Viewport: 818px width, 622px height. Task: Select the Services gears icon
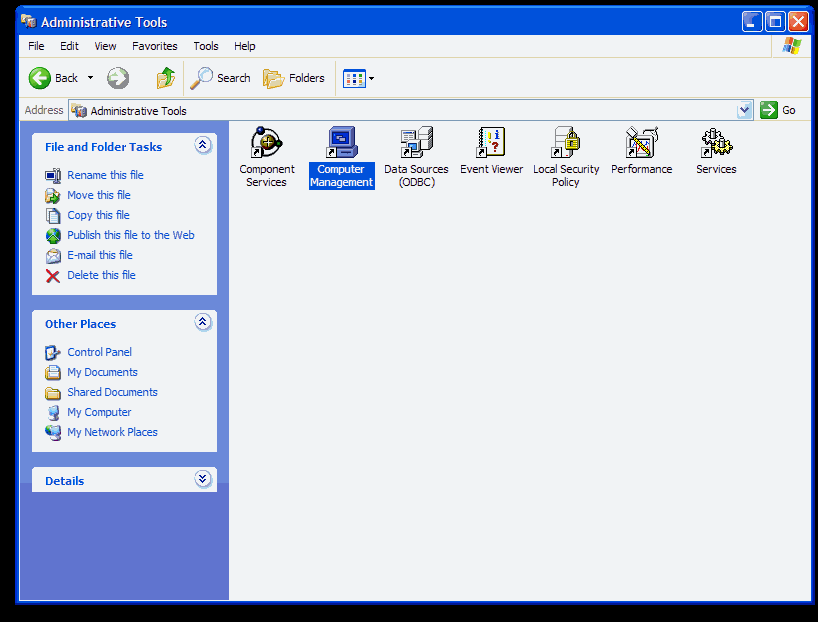click(x=716, y=143)
